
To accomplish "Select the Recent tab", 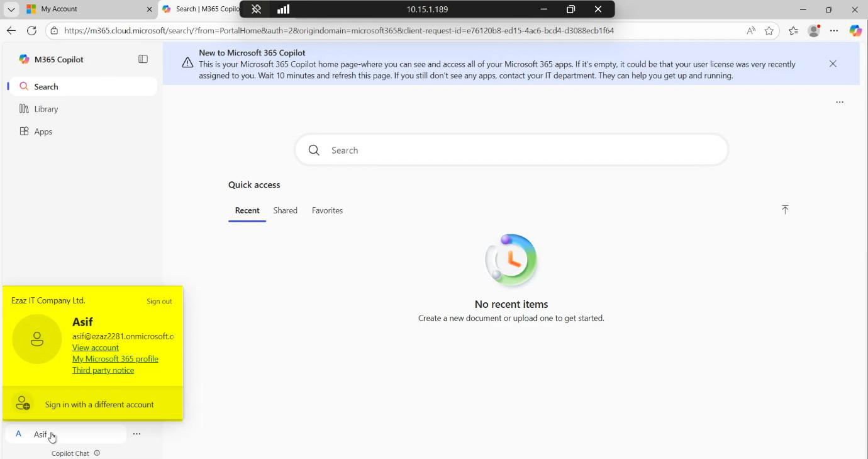I will tap(247, 210).
